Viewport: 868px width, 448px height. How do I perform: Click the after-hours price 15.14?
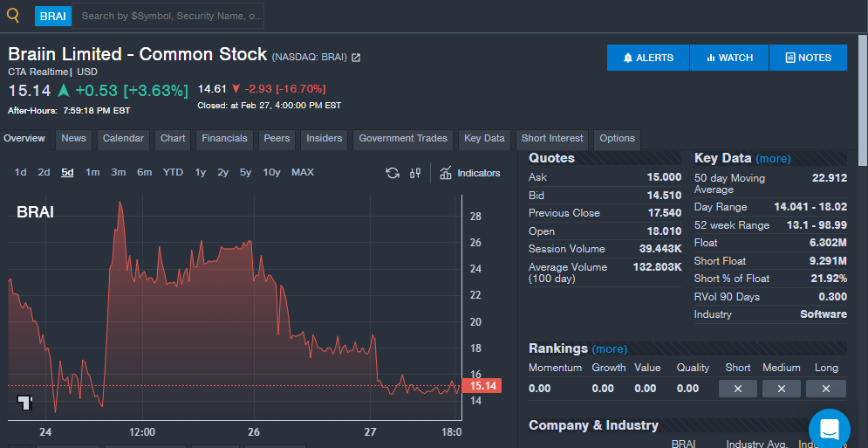(30, 91)
